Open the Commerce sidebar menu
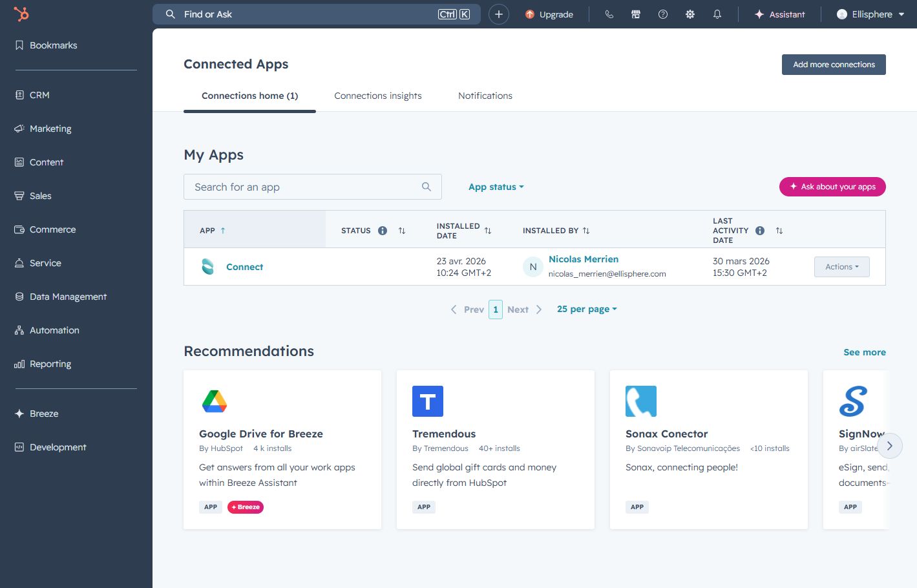The height and width of the screenshot is (588, 917). pos(45,229)
